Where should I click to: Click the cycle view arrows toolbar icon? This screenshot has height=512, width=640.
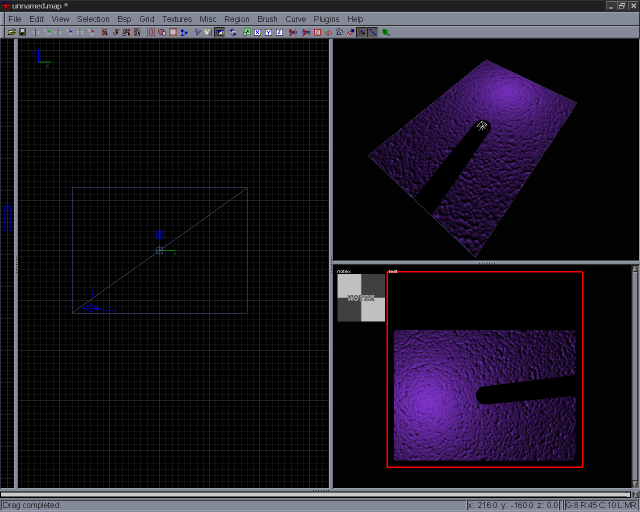232,32
